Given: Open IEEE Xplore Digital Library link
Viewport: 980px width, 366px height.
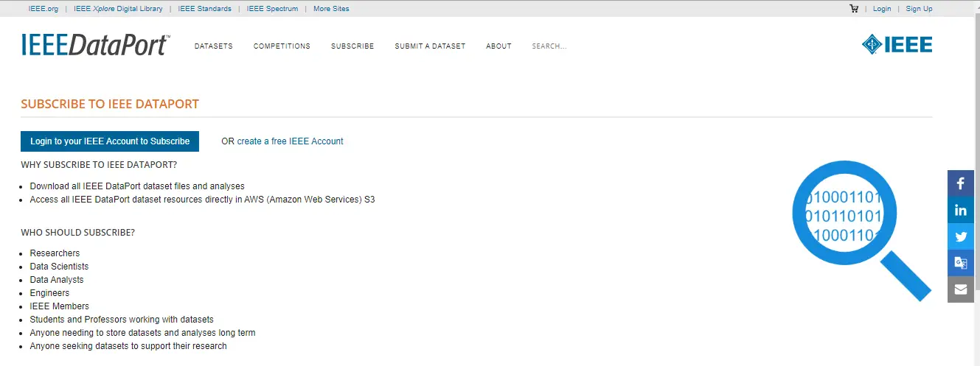Looking at the screenshot, I should coord(119,9).
